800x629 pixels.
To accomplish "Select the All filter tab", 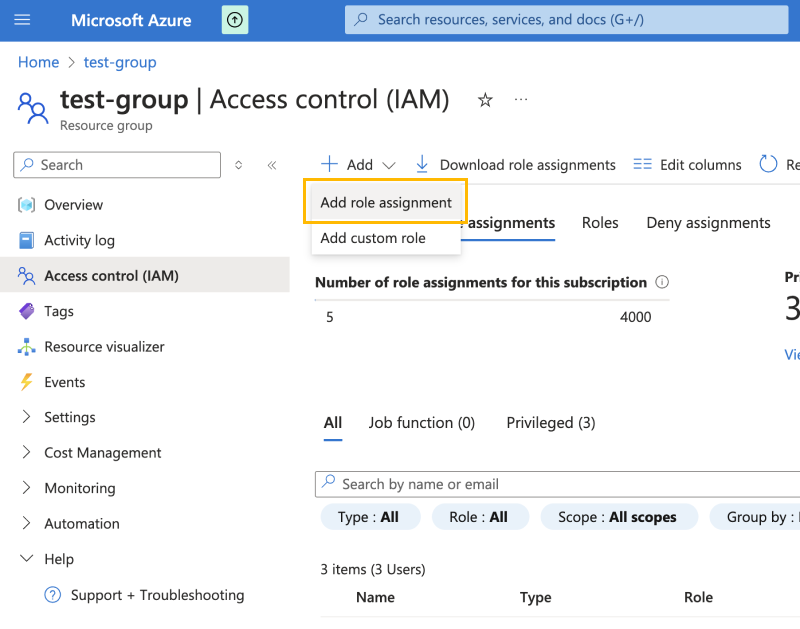I will coord(333,423).
